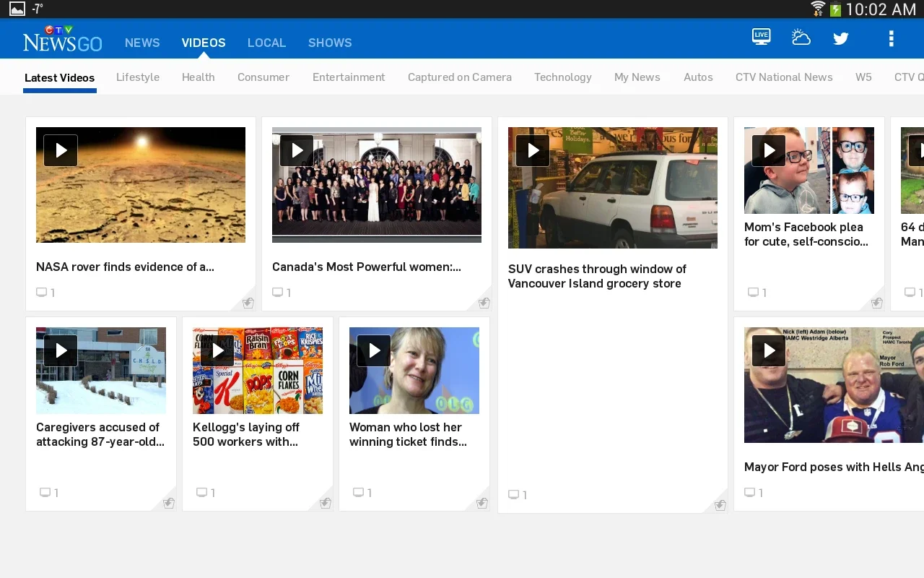Screen dimensions: 924x578
Task: Play Mayor Ford Hells Angels video
Action: coord(769,350)
